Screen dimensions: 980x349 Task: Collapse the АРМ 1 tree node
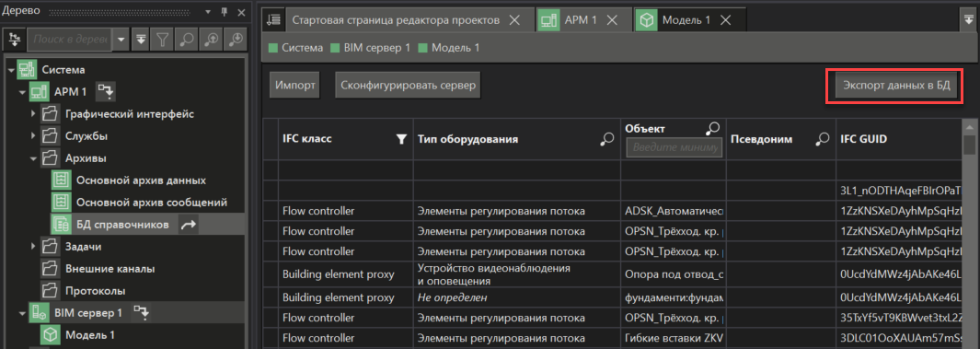tap(22, 93)
